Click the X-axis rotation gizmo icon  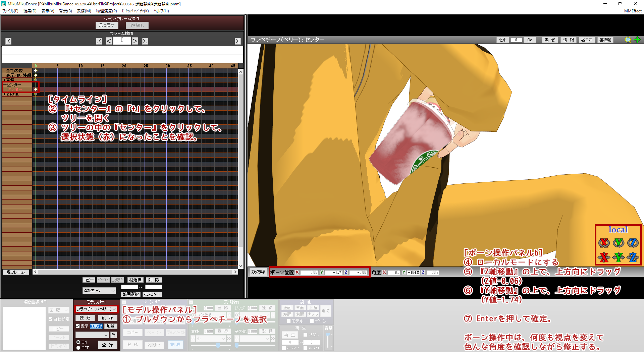point(604,242)
